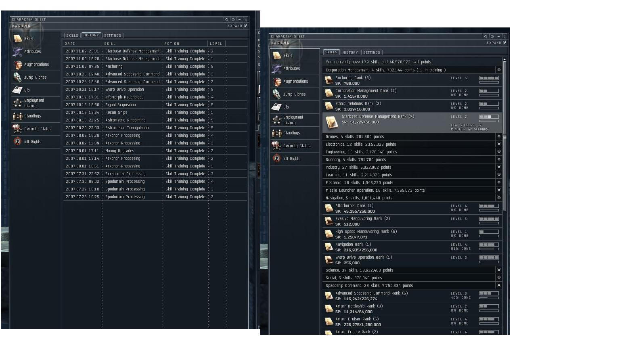Screen dimensions: 632x364
Task: Expand the Missile Launcher Operation skill group
Action: point(499,190)
